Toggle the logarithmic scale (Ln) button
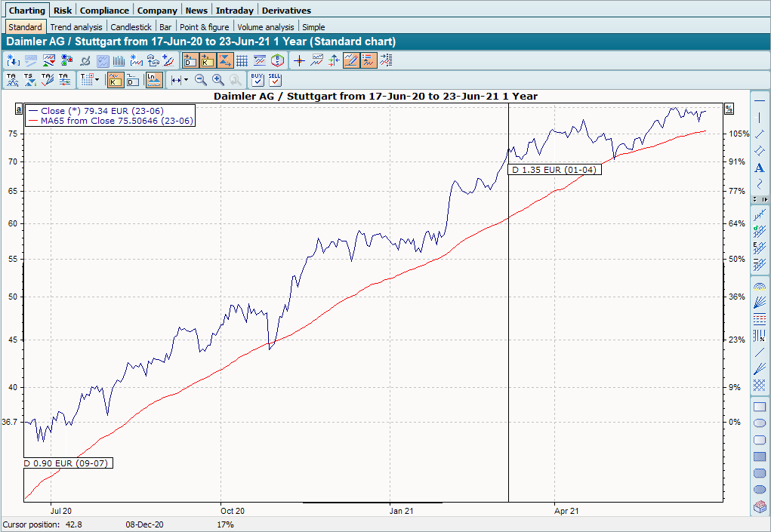 (x=153, y=79)
